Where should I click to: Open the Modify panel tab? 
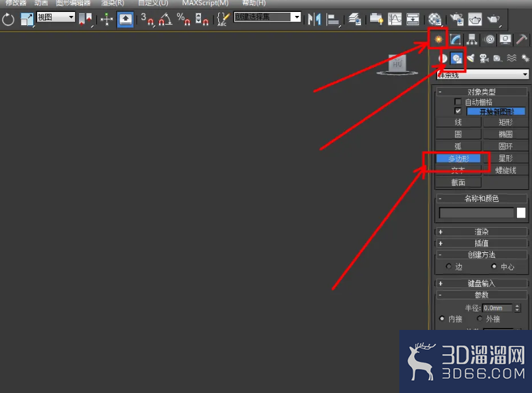pos(455,39)
